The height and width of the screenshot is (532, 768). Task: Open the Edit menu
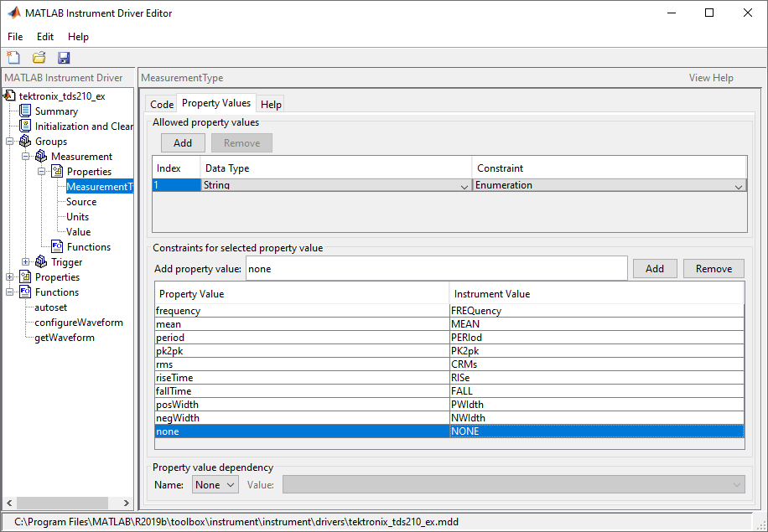(44, 37)
